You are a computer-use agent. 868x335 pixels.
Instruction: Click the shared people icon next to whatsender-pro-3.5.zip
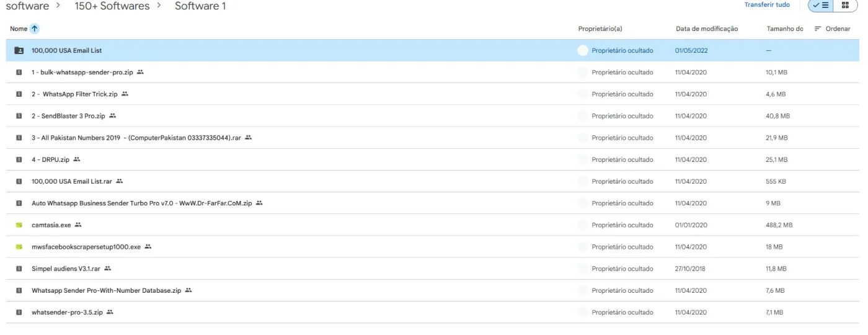[x=110, y=312]
